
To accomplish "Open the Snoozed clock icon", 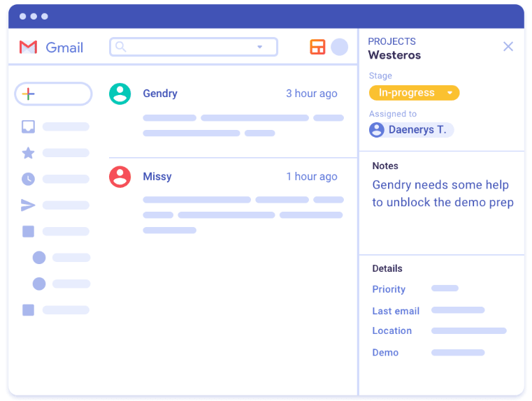I will 28,179.
